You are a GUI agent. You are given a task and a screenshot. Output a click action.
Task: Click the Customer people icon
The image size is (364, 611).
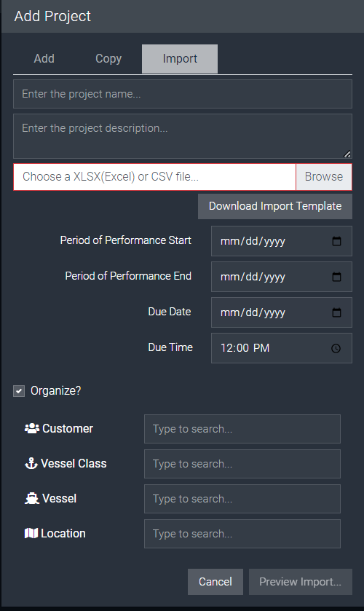point(32,429)
